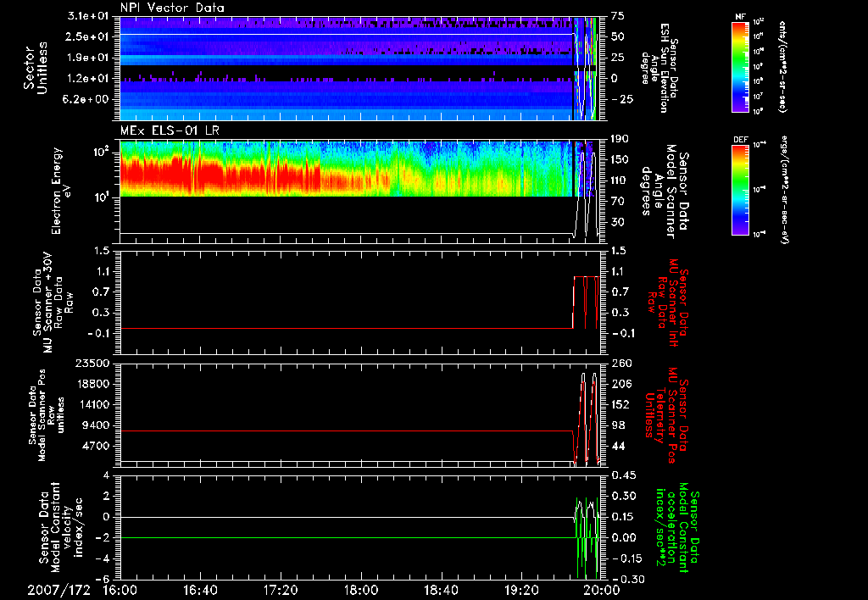This screenshot has height=600, width=868.
Task: Click the 206 telemetry axis tick label
Action: click(621, 384)
